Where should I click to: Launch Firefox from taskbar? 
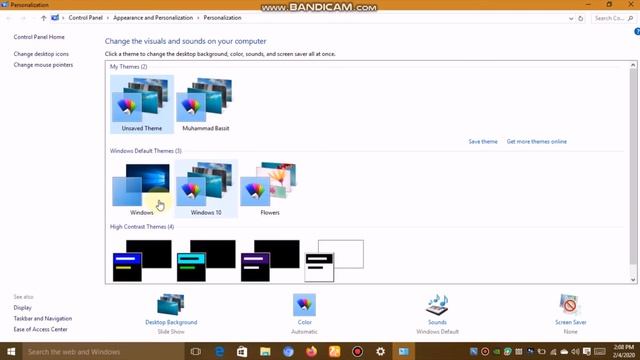pyautogui.click(x=311, y=351)
